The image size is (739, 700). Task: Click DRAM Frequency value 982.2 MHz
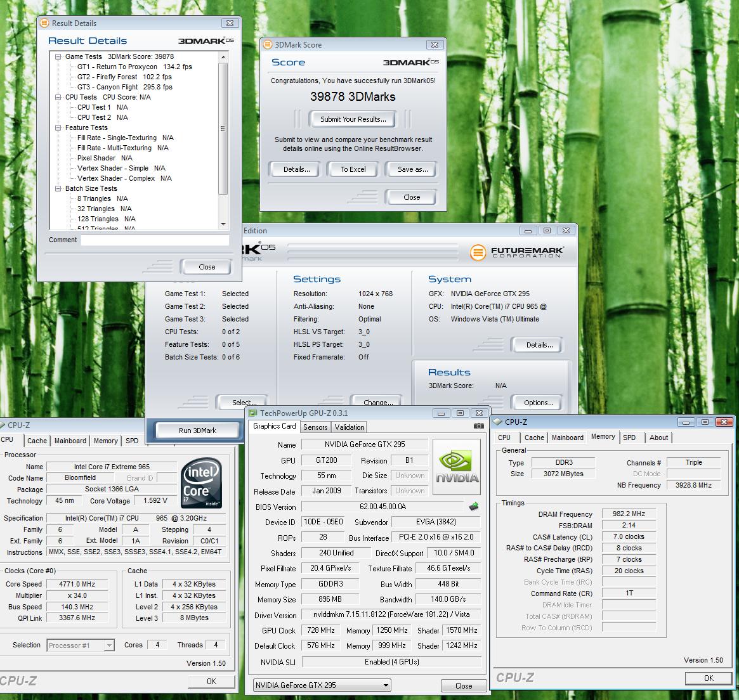tap(629, 514)
